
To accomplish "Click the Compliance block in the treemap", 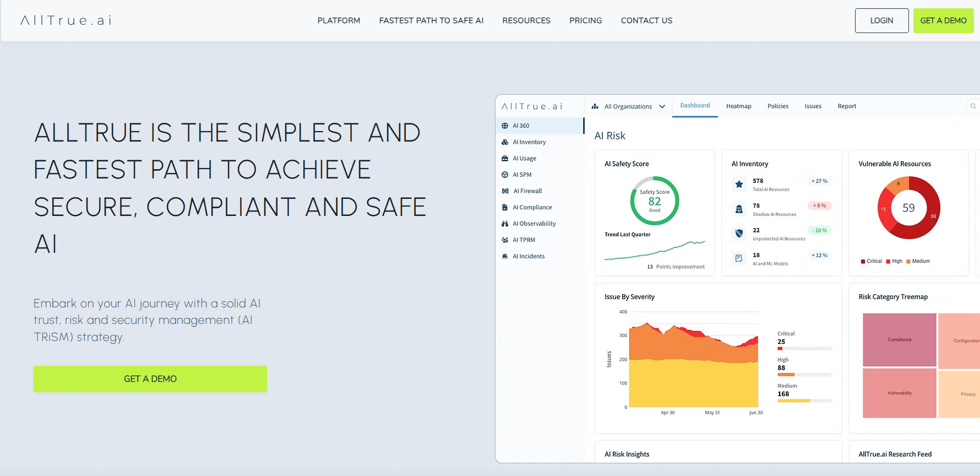I will point(899,340).
